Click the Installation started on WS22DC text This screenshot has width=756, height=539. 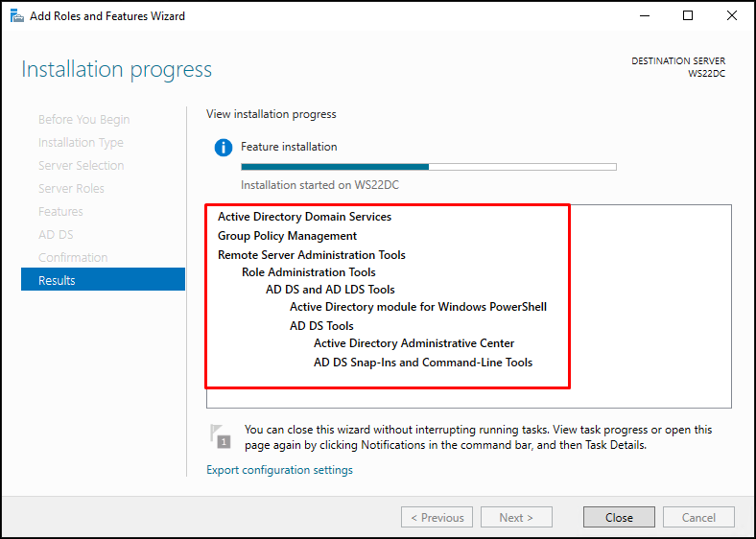click(x=319, y=185)
